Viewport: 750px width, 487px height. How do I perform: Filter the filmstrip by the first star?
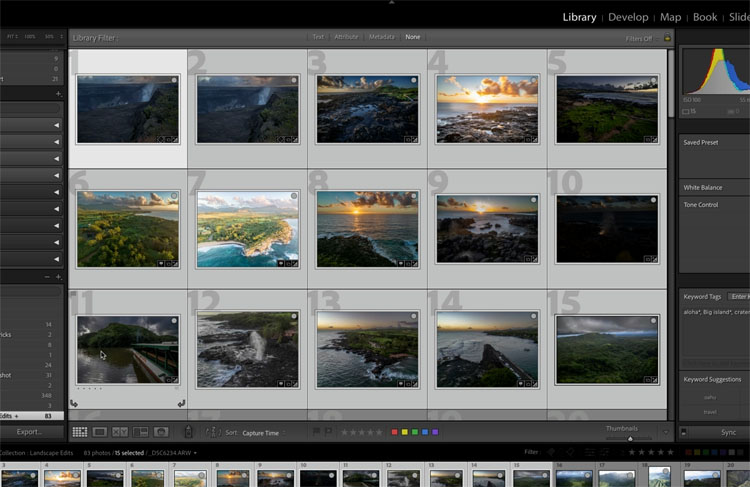[x=632, y=452]
